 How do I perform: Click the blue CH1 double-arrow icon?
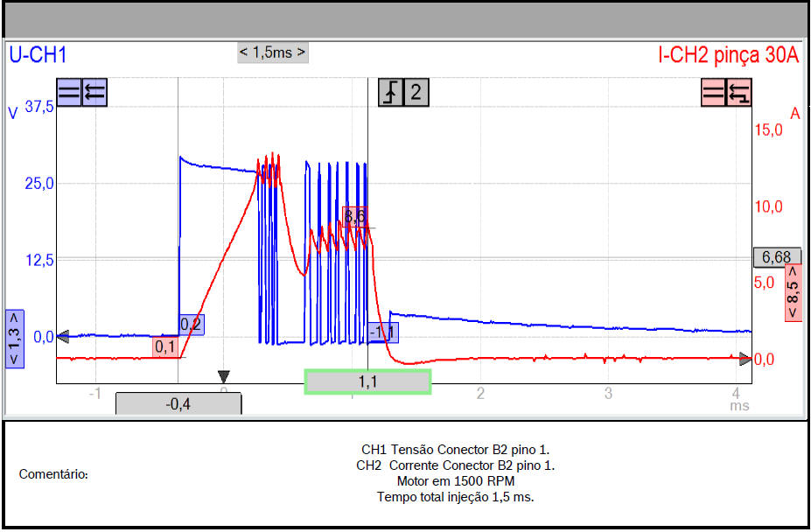tap(94, 93)
